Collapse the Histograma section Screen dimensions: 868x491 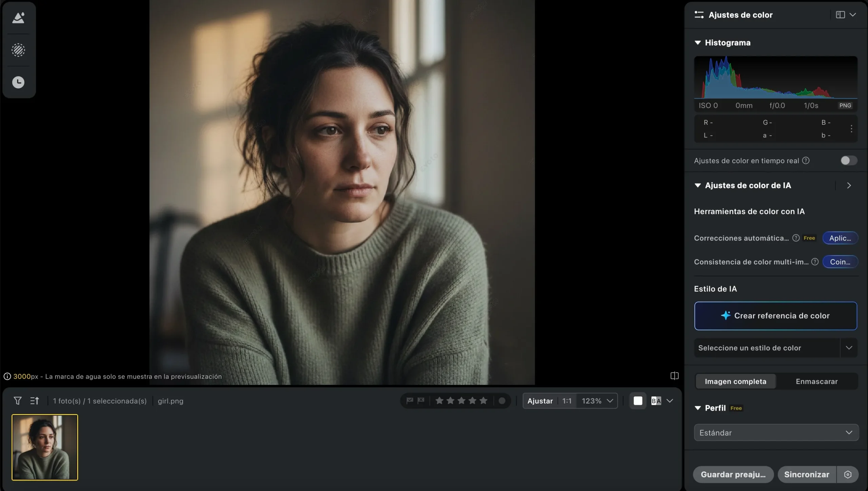[x=697, y=43]
